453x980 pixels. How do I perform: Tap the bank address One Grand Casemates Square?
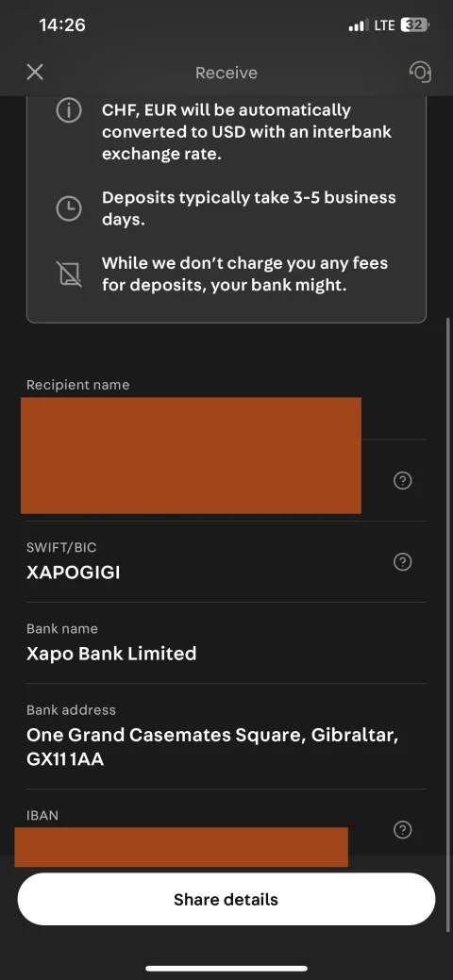(212, 747)
